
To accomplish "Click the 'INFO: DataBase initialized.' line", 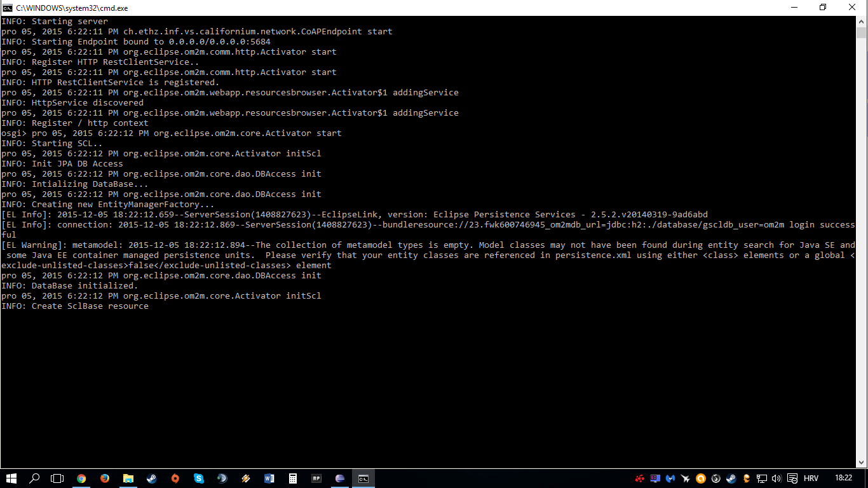I will coord(70,285).
